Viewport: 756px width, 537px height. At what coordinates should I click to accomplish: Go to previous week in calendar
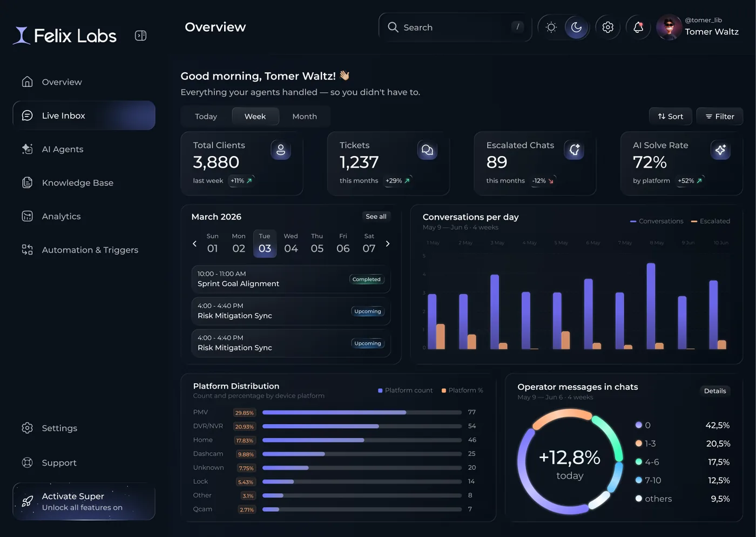click(194, 244)
